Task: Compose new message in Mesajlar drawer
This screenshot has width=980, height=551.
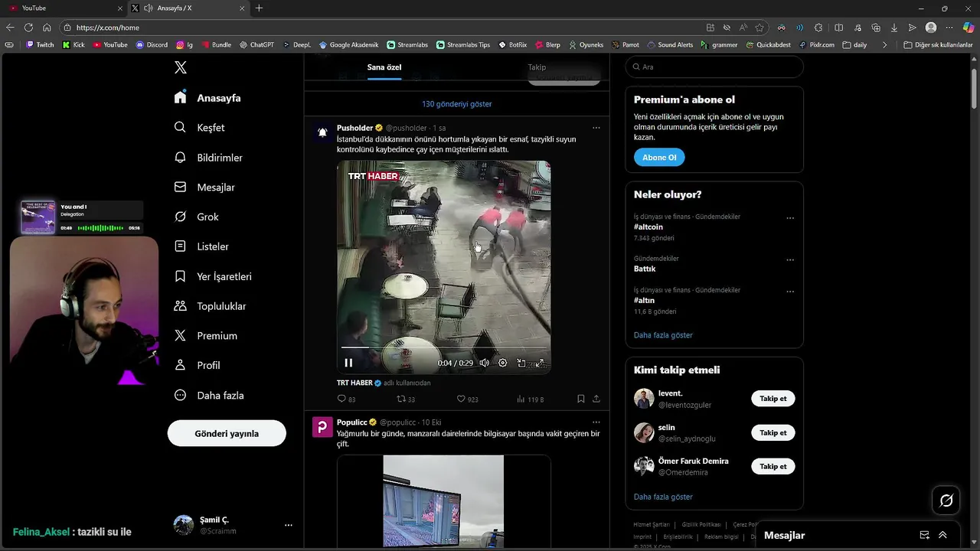Action: click(924, 535)
